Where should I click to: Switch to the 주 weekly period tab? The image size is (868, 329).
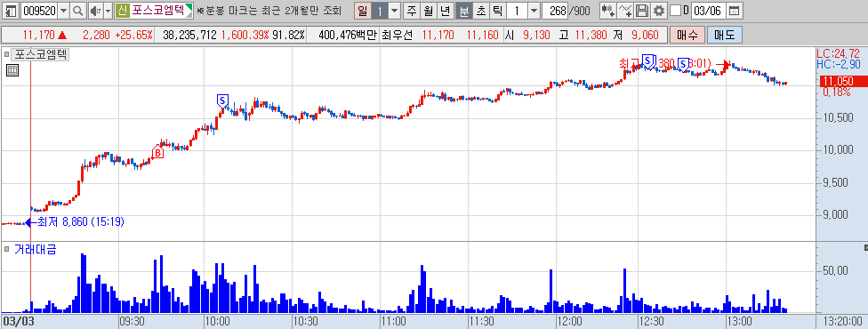(x=412, y=11)
